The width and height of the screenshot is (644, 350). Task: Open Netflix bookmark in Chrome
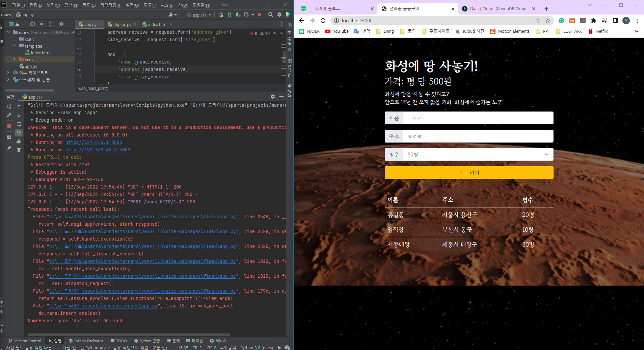[x=598, y=31]
